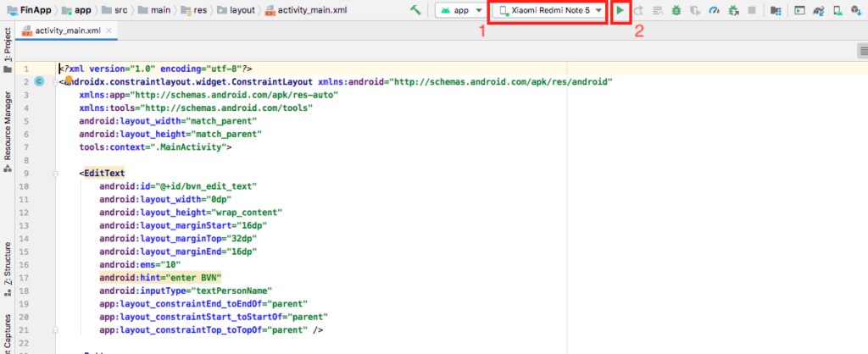Viewport: 868px width, 354px height.
Task: Click the editor view-mode icon at right edge
Action: (x=863, y=51)
